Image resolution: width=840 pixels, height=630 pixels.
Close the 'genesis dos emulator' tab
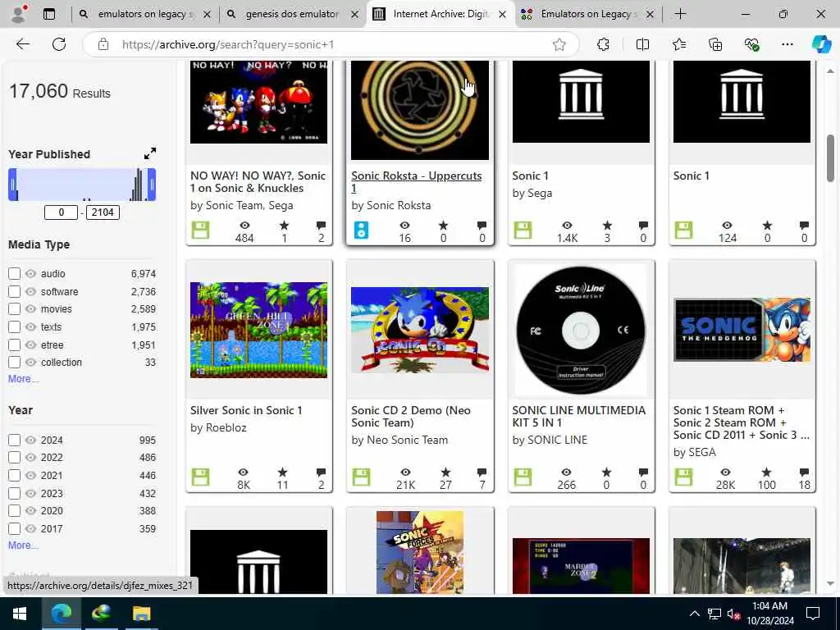point(354,15)
